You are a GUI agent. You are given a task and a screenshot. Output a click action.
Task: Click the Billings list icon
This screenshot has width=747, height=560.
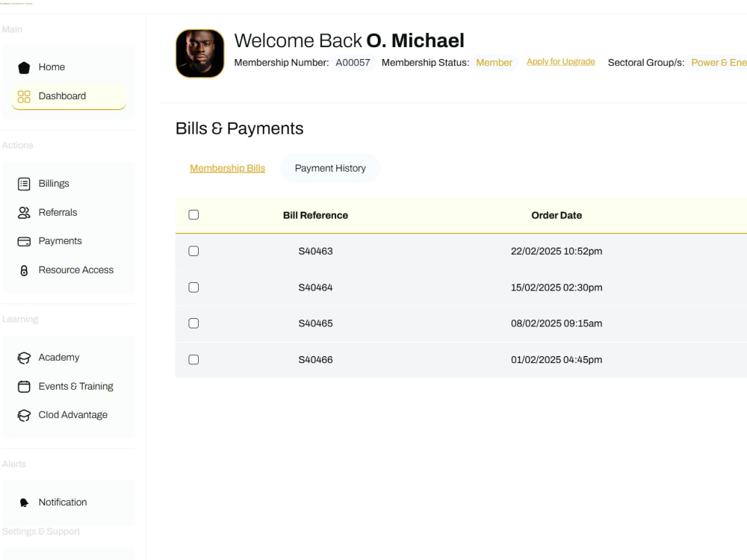tap(24, 184)
